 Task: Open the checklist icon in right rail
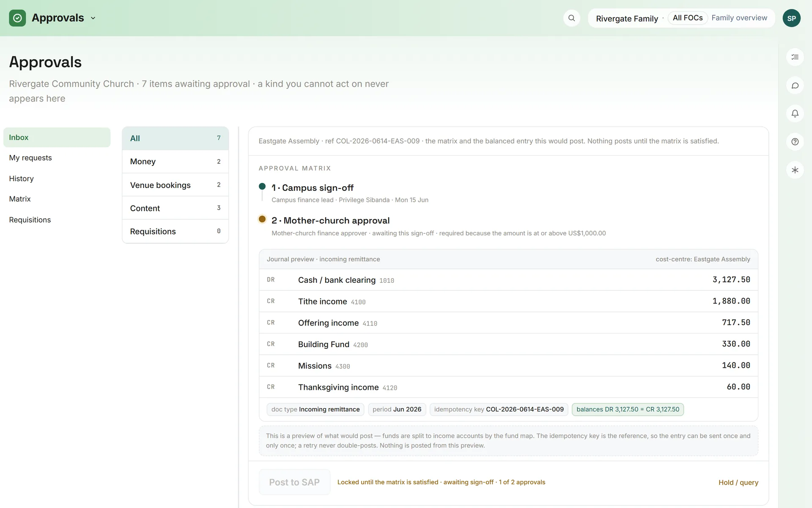[795, 57]
